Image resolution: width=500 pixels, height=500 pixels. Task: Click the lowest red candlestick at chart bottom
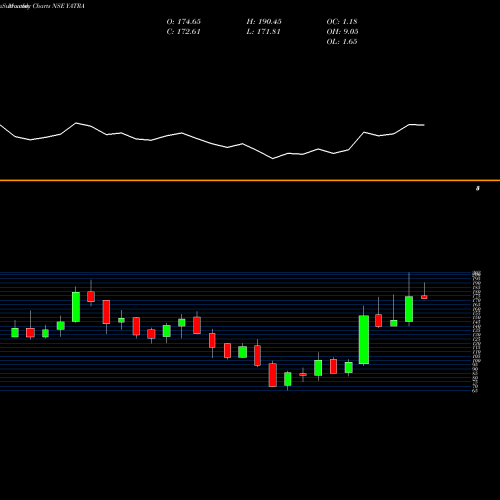(x=273, y=375)
